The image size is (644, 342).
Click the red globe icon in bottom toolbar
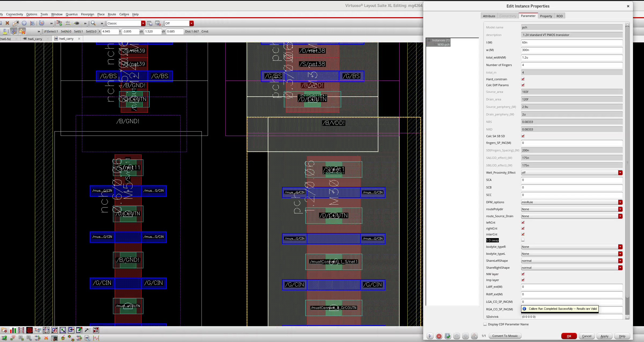click(30, 330)
